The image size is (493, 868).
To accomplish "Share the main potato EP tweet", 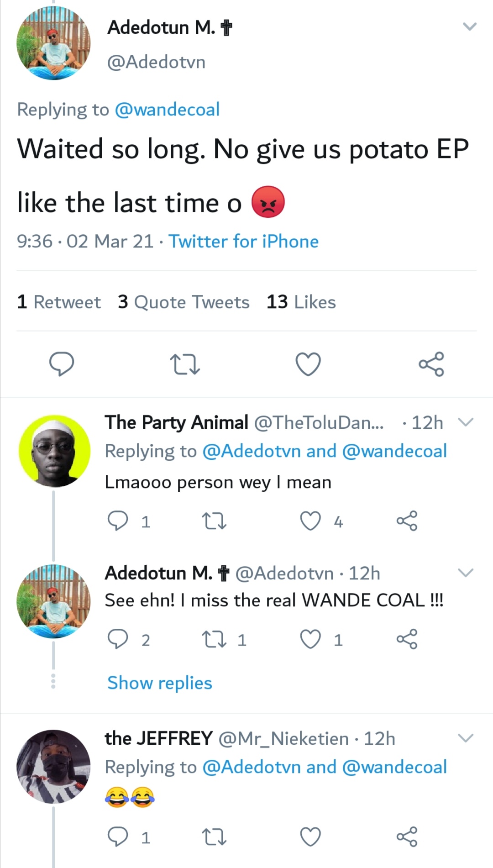I will pos(431,364).
